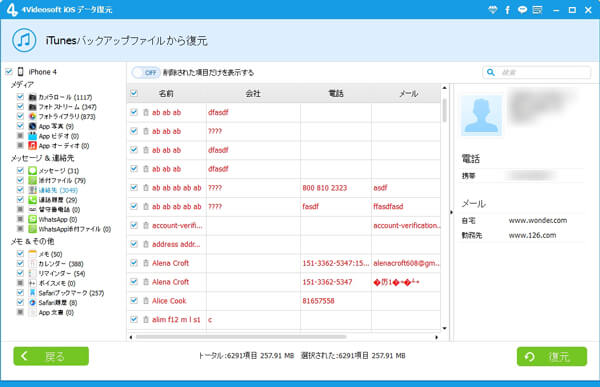Sort by 名前 column header

click(166, 93)
